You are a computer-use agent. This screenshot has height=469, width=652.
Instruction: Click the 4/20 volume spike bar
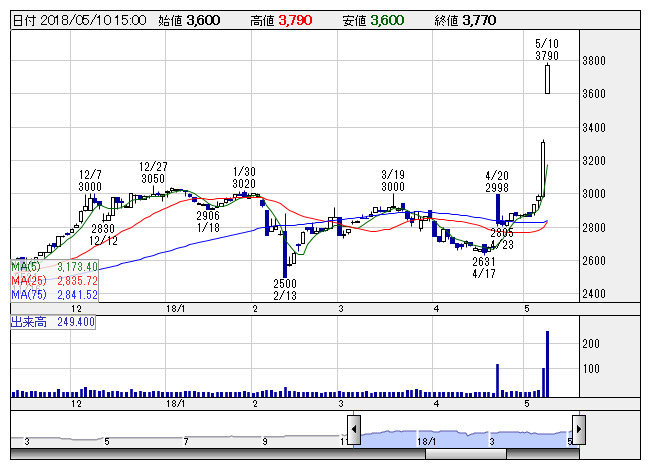click(x=497, y=380)
